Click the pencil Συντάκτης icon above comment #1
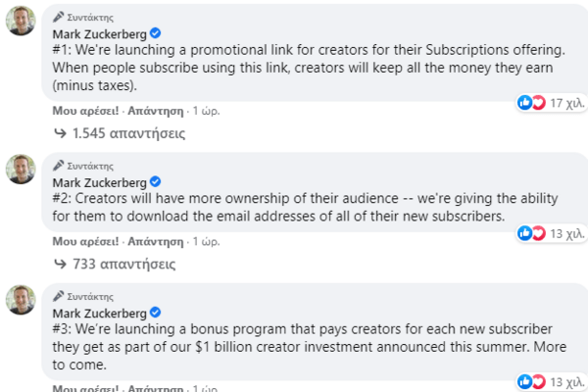Viewport: 588px width, 392px height. [x=59, y=19]
